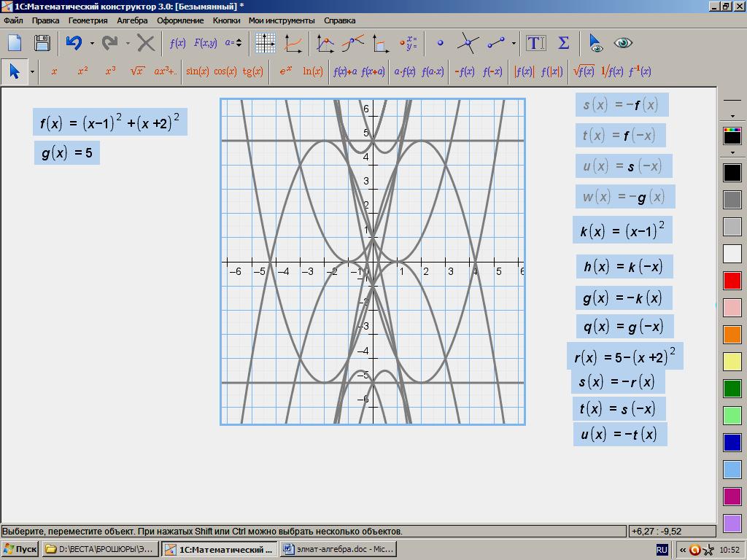Image resolution: width=747 pixels, height=560 pixels.
Task: Select the text label tool
Action: (536, 43)
